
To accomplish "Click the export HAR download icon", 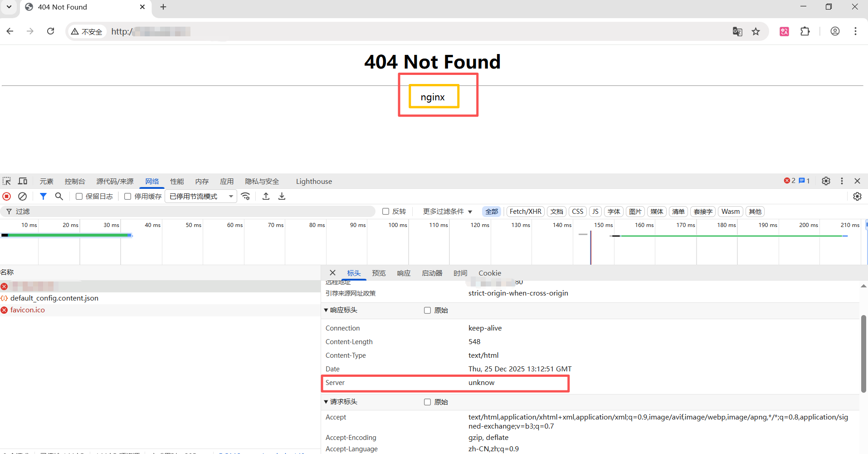I will (282, 197).
